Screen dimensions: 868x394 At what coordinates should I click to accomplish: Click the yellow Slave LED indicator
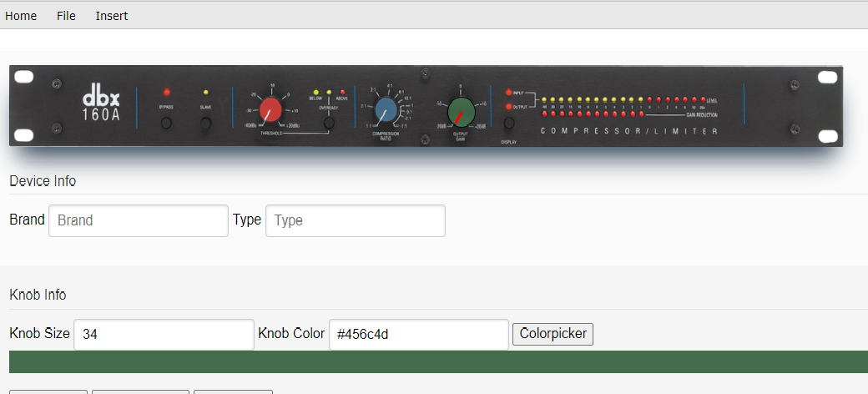click(205, 93)
